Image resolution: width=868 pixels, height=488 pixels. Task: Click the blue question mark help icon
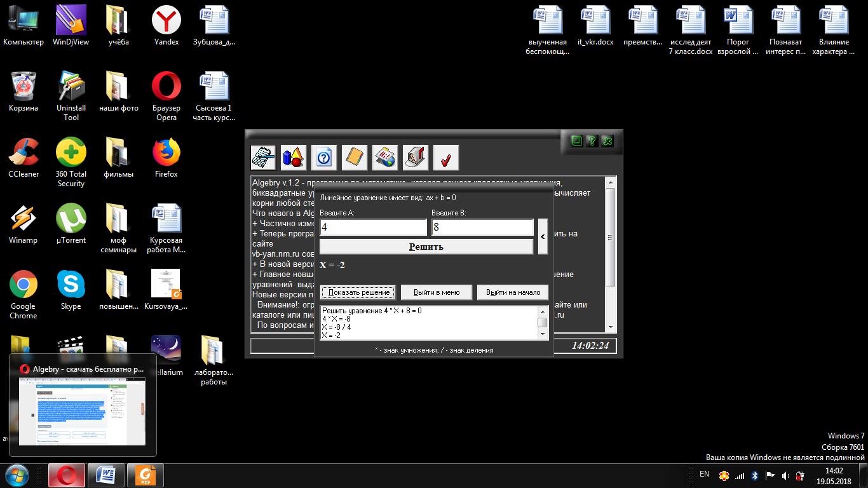pyautogui.click(x=324, y=158)
